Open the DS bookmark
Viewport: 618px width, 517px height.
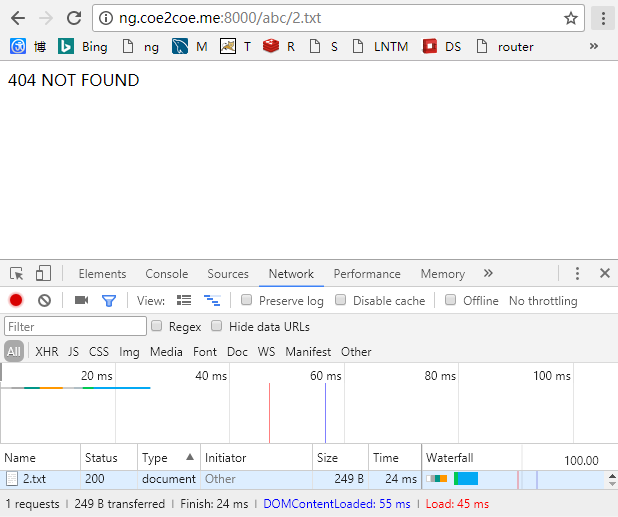point(441,46)
